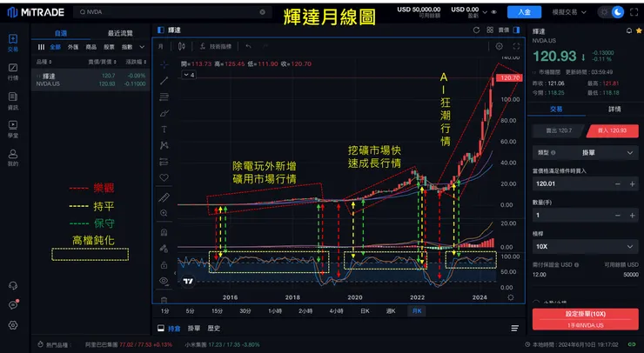Collapse indicator legend number 4 chevron
644x353 pixels.
tap(189, 75)
